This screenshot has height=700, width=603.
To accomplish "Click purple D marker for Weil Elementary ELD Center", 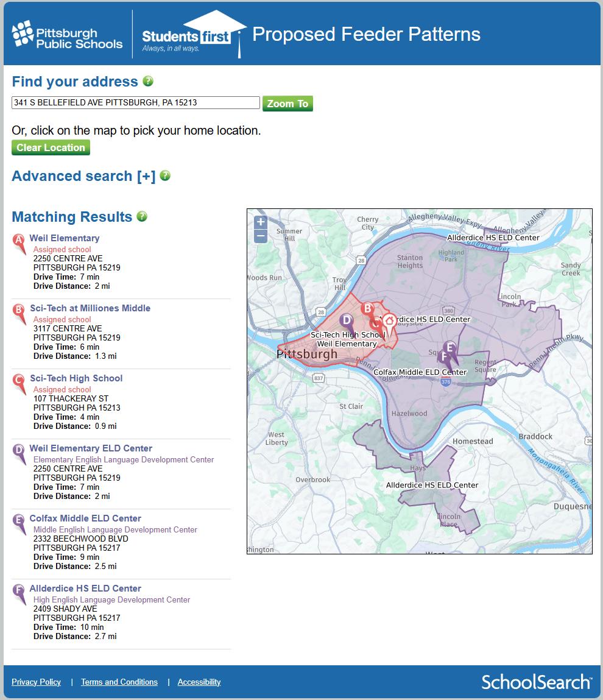I will [19, 454].
